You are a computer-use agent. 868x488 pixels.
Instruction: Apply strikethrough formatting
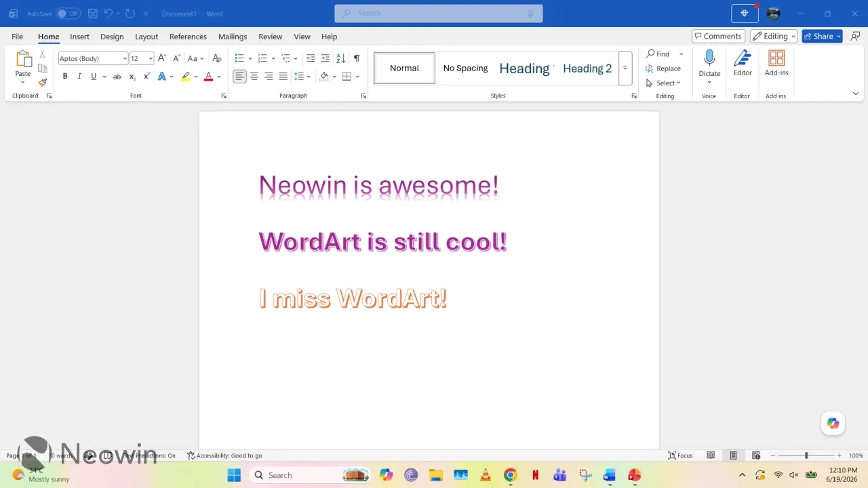click(117, 77)
